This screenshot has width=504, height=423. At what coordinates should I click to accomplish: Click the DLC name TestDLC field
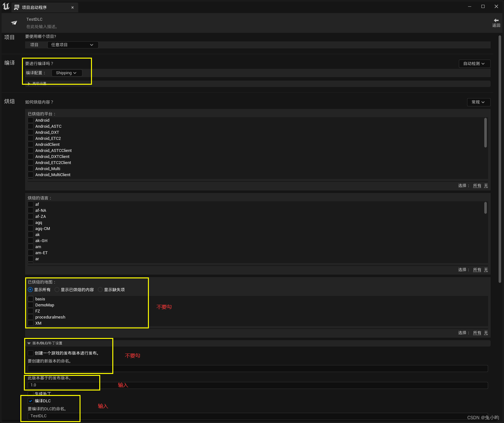point(258,416)
